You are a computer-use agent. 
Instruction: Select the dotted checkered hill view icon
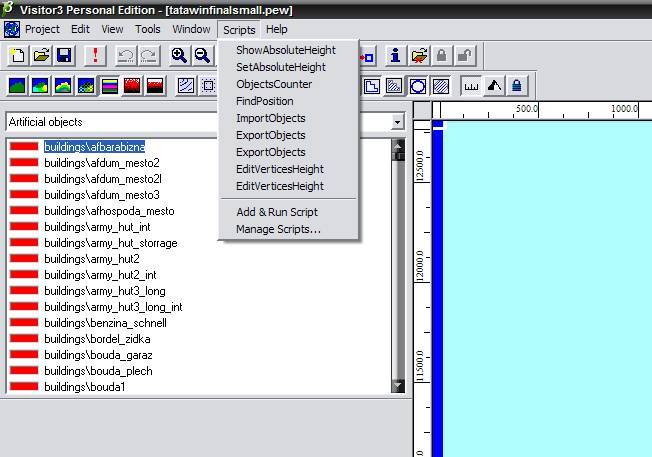pyautogui.click(x=86, y=86)
